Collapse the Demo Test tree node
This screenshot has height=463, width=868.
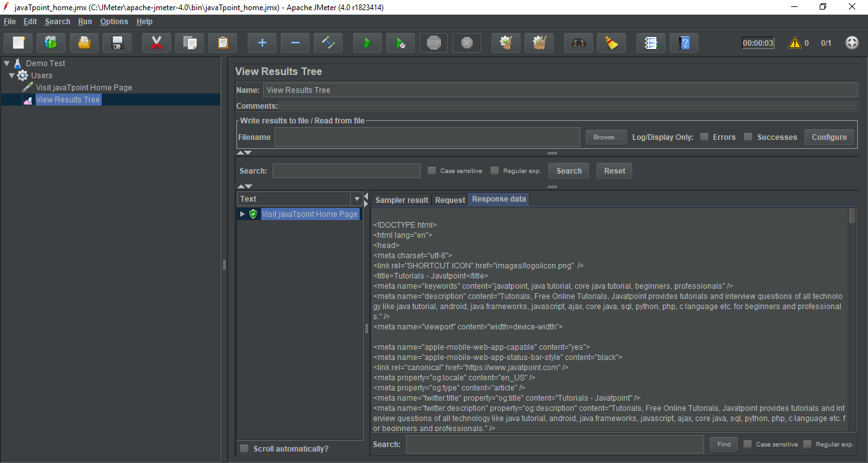click(6, 64)
